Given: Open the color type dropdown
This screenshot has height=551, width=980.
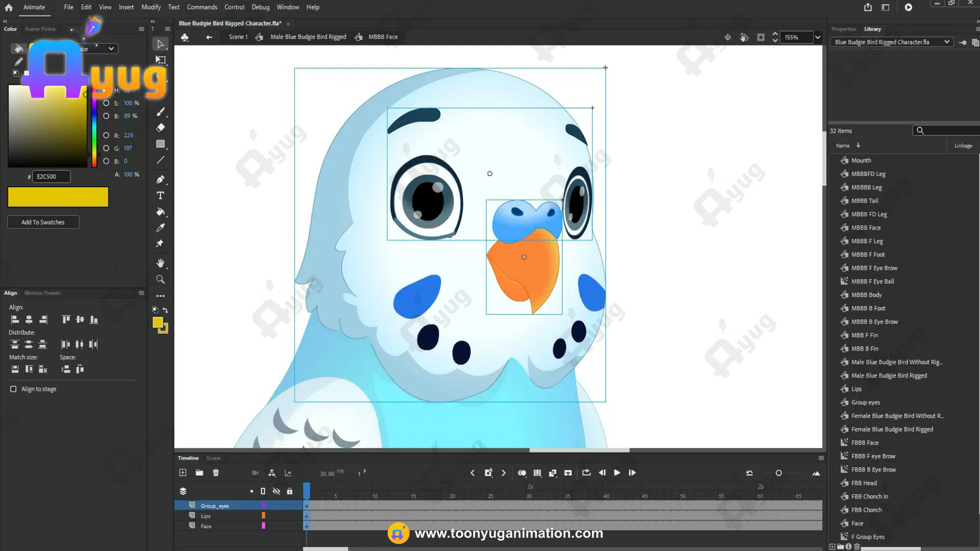Looking at the screenshot, I should [x=111, y=49].
